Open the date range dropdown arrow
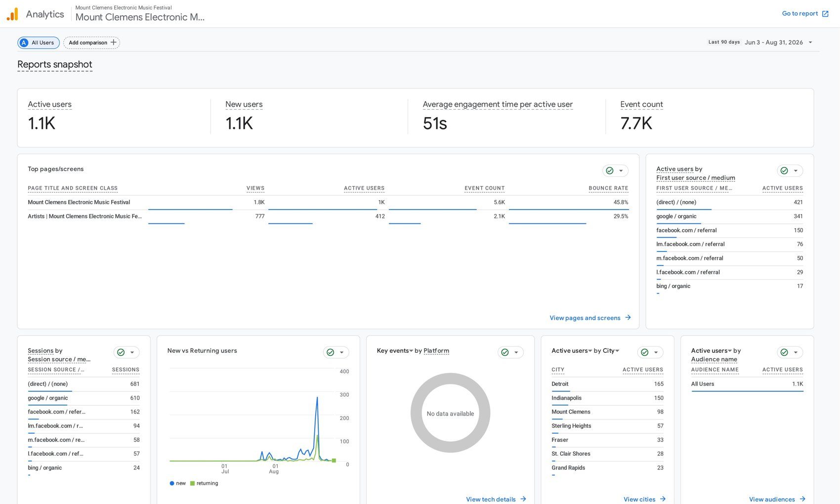The width and height of the screenshot is (840, 504). point(810,42)
